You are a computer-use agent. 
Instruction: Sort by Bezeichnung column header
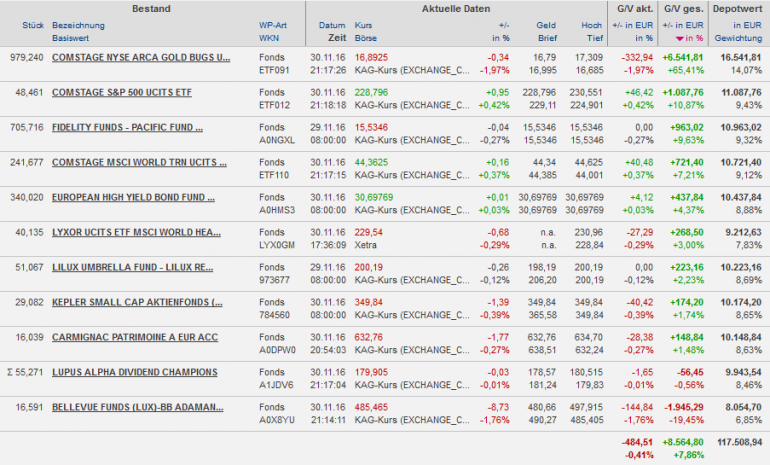click(x=78, y=25)
